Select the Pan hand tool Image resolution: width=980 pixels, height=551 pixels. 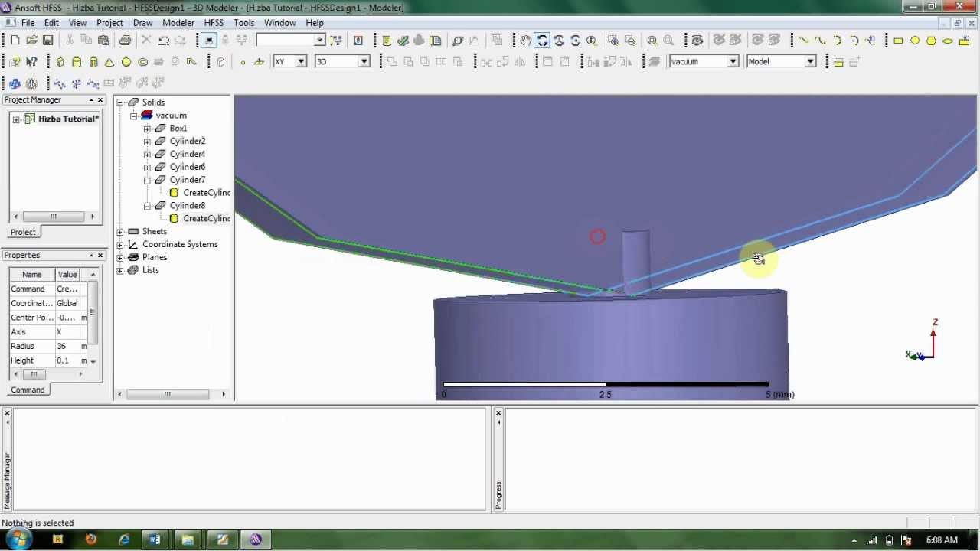(525, 41)
